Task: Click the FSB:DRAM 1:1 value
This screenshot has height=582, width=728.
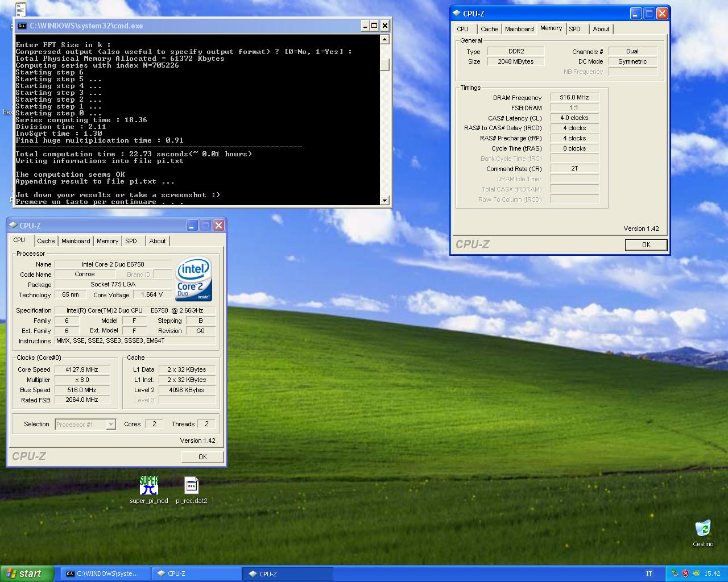Action: pos(574,107)
